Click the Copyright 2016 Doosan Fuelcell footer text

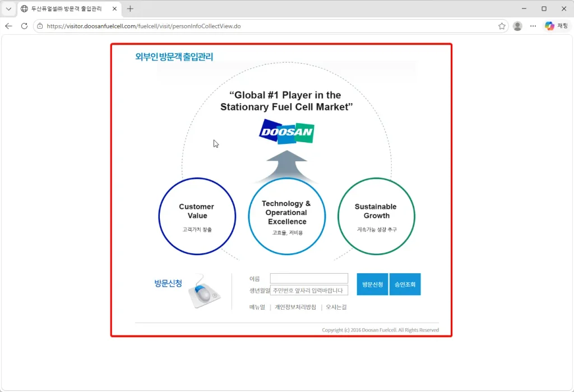[x=381, y=330]
